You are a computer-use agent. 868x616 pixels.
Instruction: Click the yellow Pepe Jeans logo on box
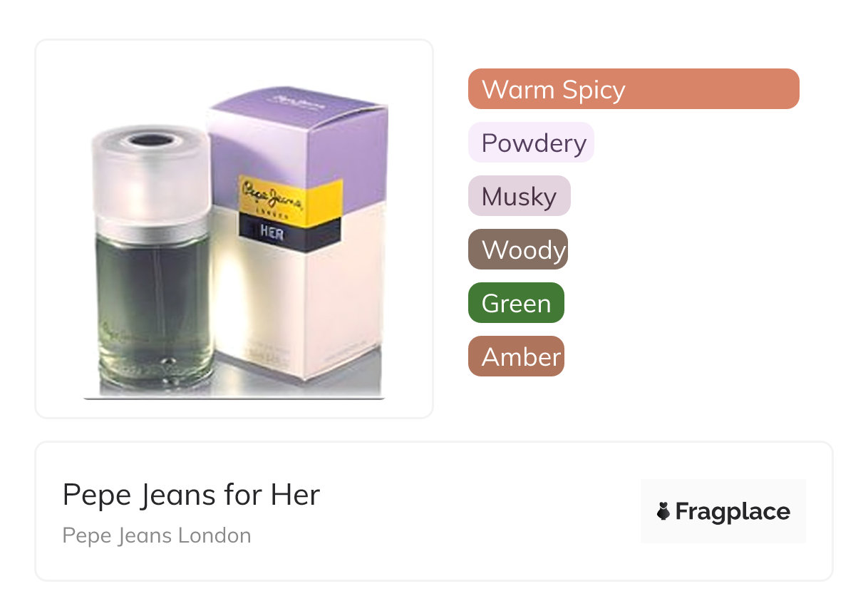[289, 201]
